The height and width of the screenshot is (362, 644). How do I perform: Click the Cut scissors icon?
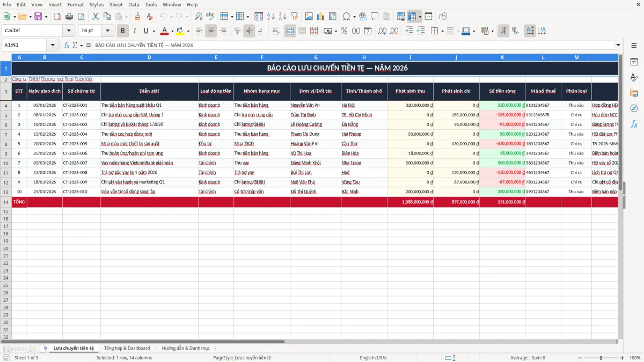[x=96, y=17]
